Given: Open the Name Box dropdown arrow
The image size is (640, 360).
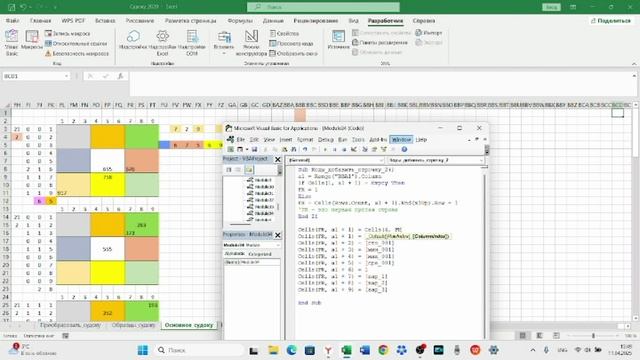Looking at the screenshot, I should (x=67, y=76).
